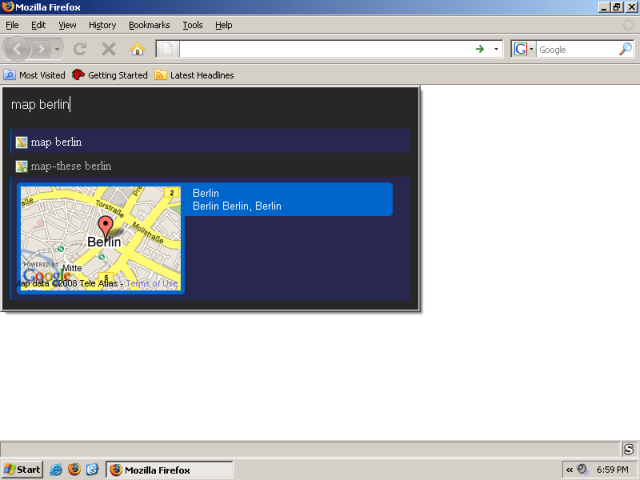Open the Windows Start menu
Viewport: 640px width, 480px height.
tap(22, 470)
